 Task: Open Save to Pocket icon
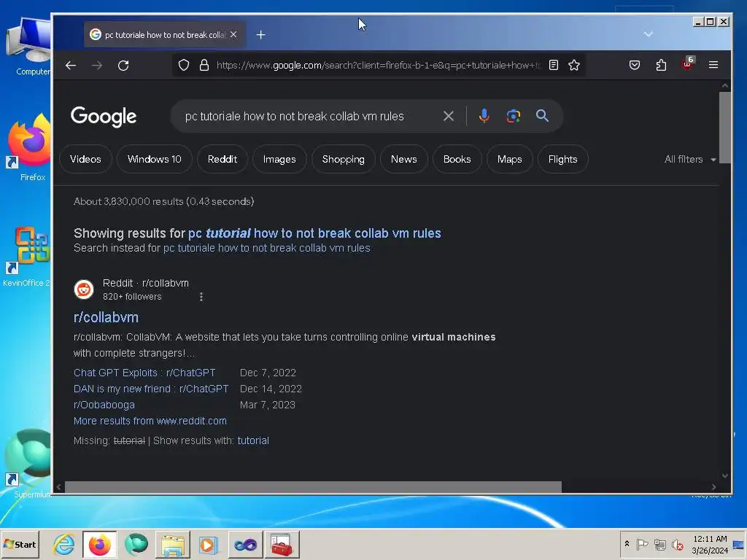coord(635,65)
